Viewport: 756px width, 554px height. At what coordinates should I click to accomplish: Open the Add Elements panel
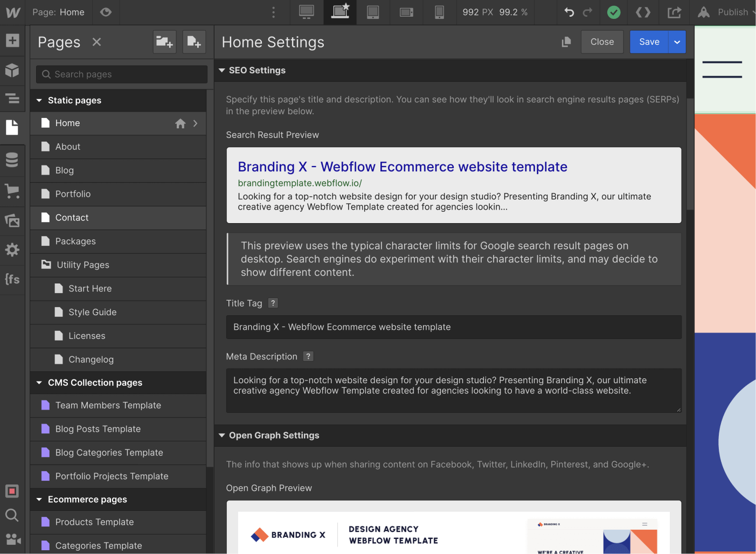coord(12,40)
